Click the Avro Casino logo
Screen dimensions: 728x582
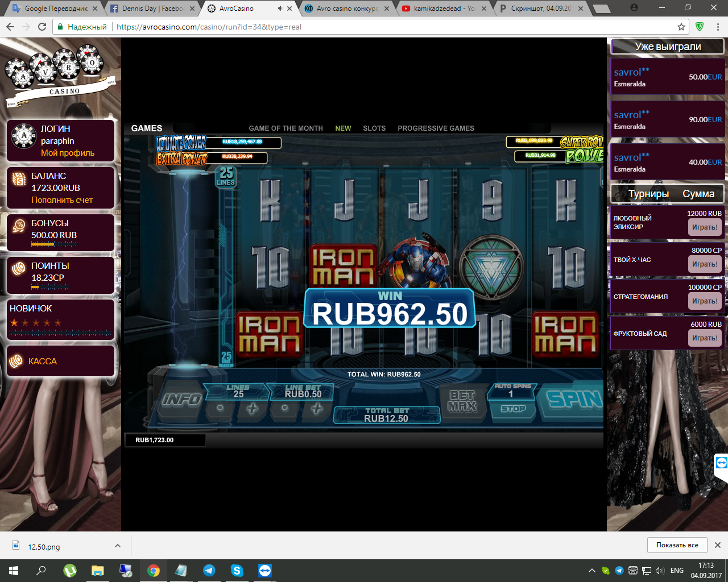[60, 77]
